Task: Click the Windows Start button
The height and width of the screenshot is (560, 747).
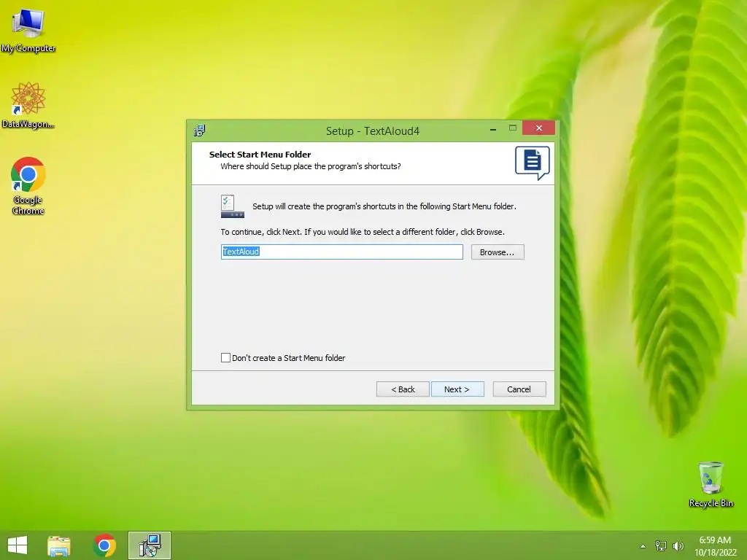Action: coord(18,545)
